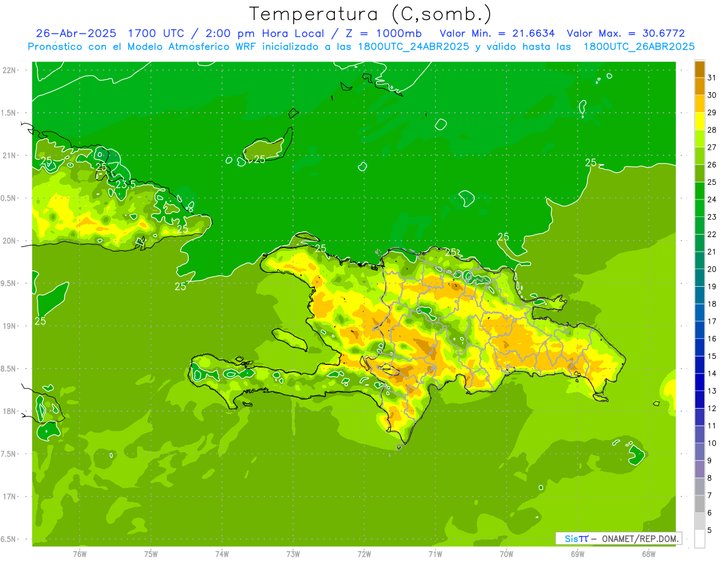Click the '21N' latitude axis label
The height and width of the screenshot is (562, 728).
(x=9, y=155)
